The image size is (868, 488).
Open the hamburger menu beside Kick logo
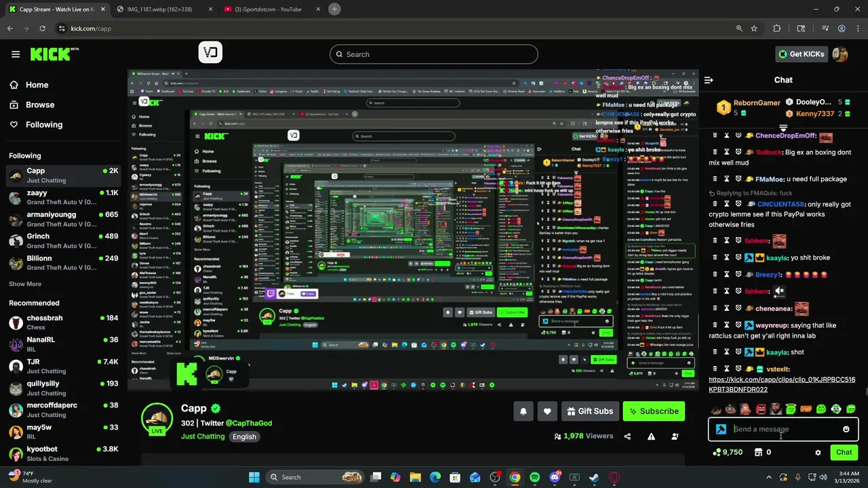point(16,54)
